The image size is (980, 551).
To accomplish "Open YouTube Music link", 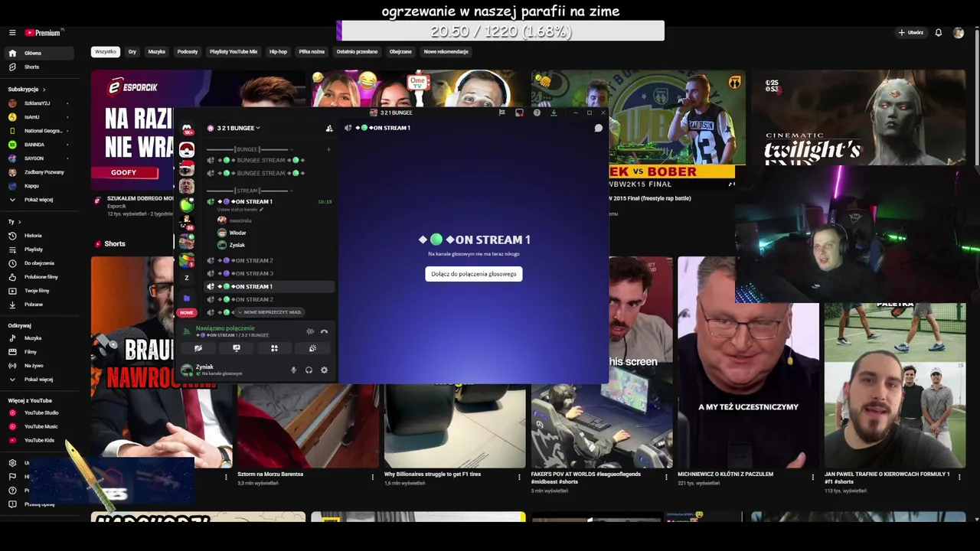I will coord(40,427).
